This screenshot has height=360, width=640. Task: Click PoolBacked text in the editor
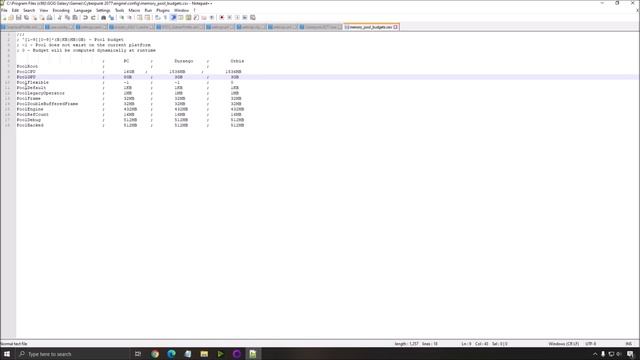click(x=30, y=125)
